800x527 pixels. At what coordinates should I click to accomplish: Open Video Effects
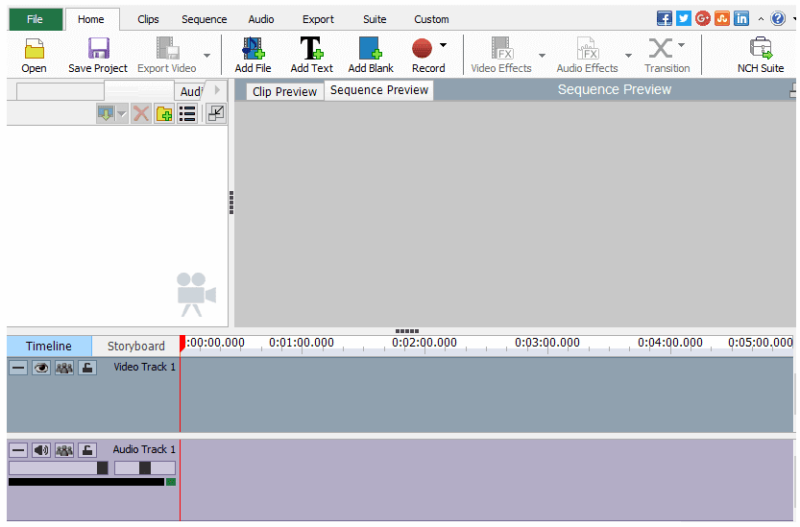pos(501,55)
